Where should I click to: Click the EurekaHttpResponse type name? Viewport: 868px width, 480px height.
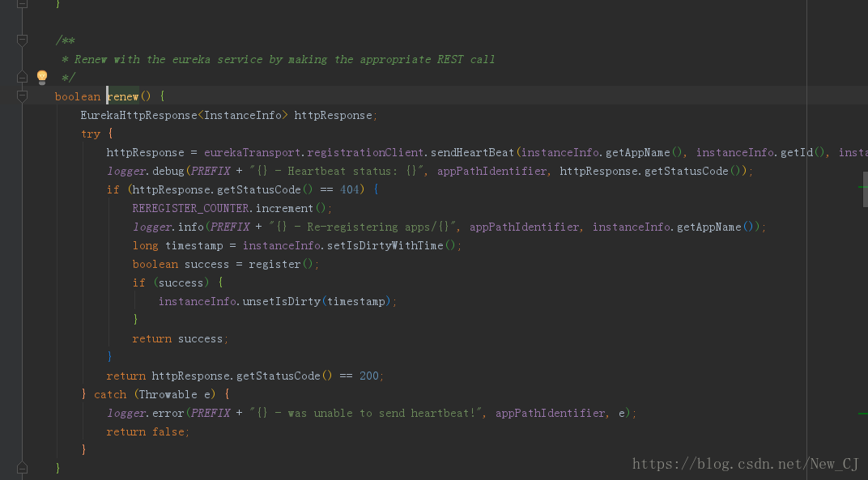139,115
